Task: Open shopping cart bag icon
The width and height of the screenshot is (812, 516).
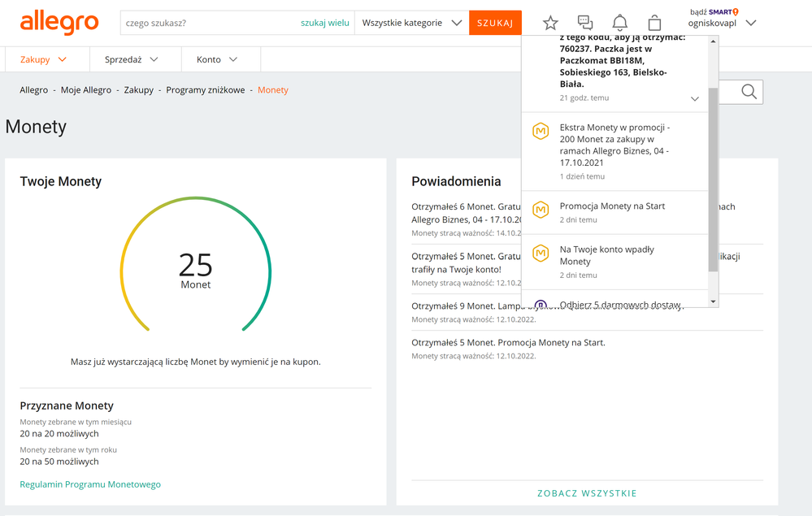Action: click(654, 23)
